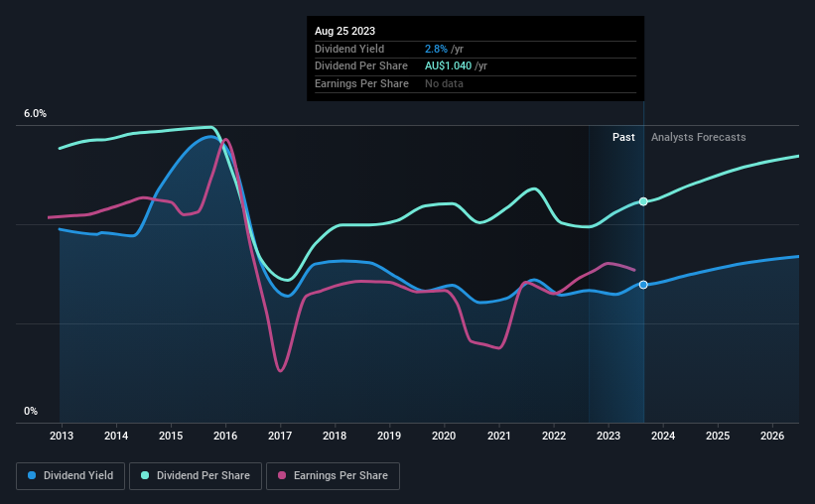This screenshot has width=815, height=504.
Task: Toggle the Earnings Per Share legend button
Action: pyautogui.click(x=333, y=476)
